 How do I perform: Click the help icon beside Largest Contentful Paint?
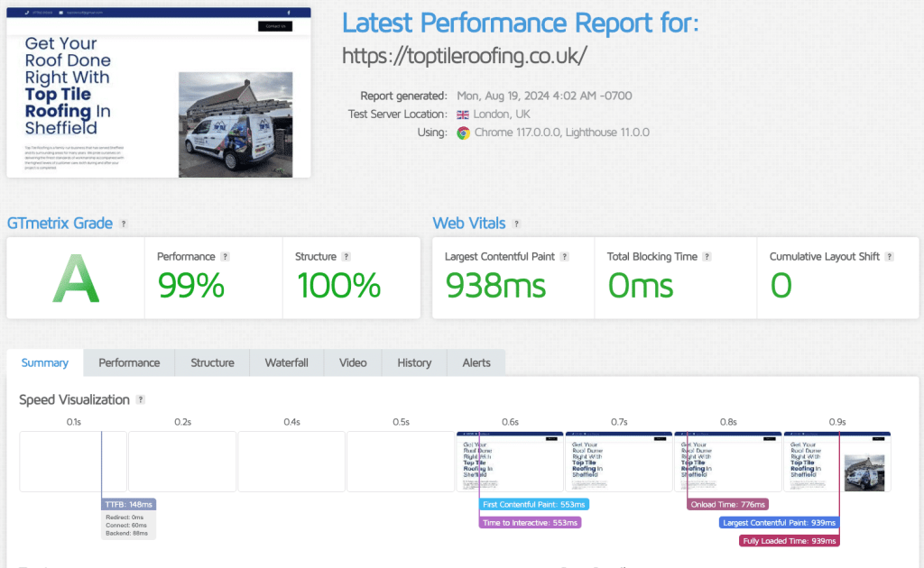click(x=565, y=257)
